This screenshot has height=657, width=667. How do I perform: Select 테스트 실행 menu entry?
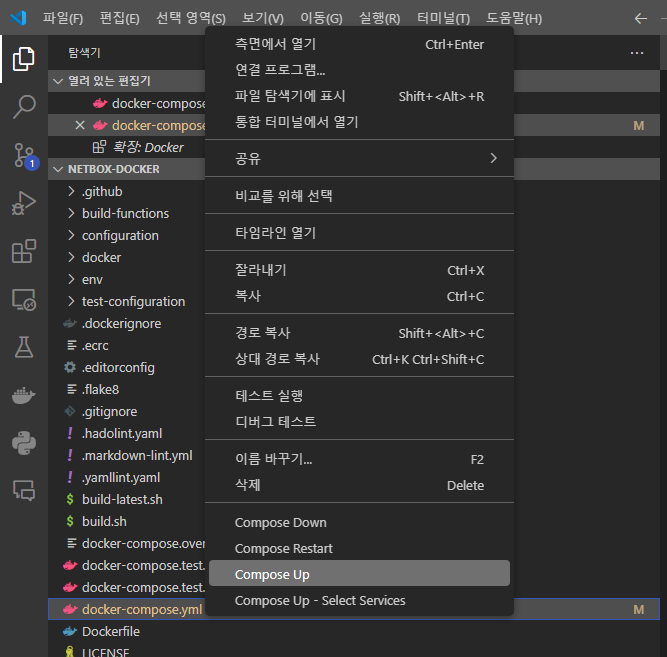359,396
